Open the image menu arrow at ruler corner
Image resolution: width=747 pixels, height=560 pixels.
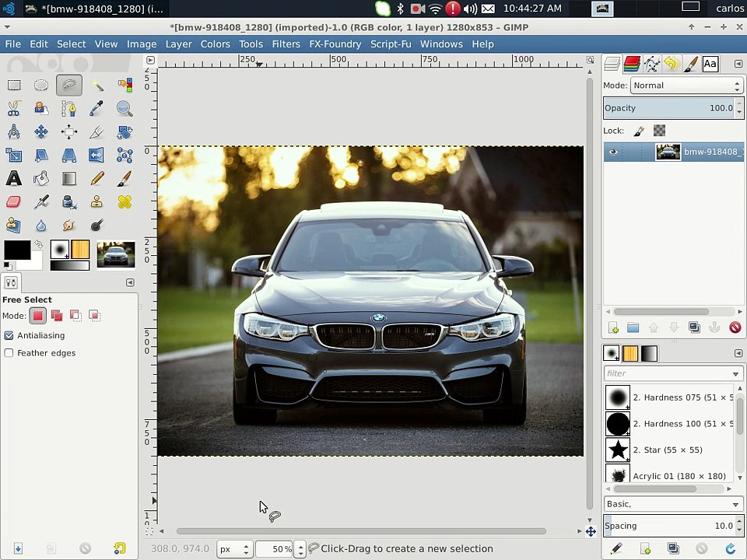pos(150,60)
